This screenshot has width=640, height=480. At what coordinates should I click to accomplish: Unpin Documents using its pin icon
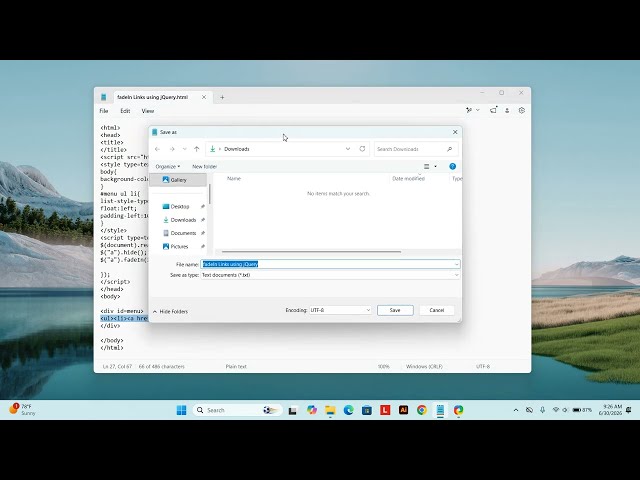202,233
